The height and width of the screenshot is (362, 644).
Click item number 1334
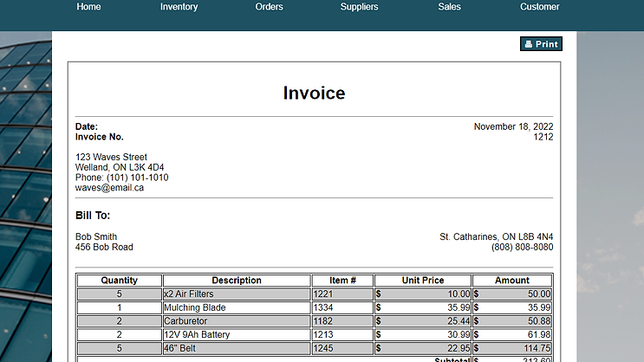point(342,307)
